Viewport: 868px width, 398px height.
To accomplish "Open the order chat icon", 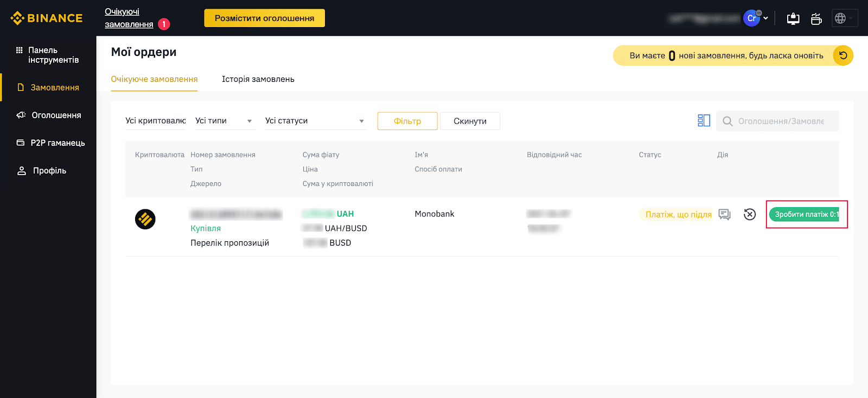I will [724, 214].
